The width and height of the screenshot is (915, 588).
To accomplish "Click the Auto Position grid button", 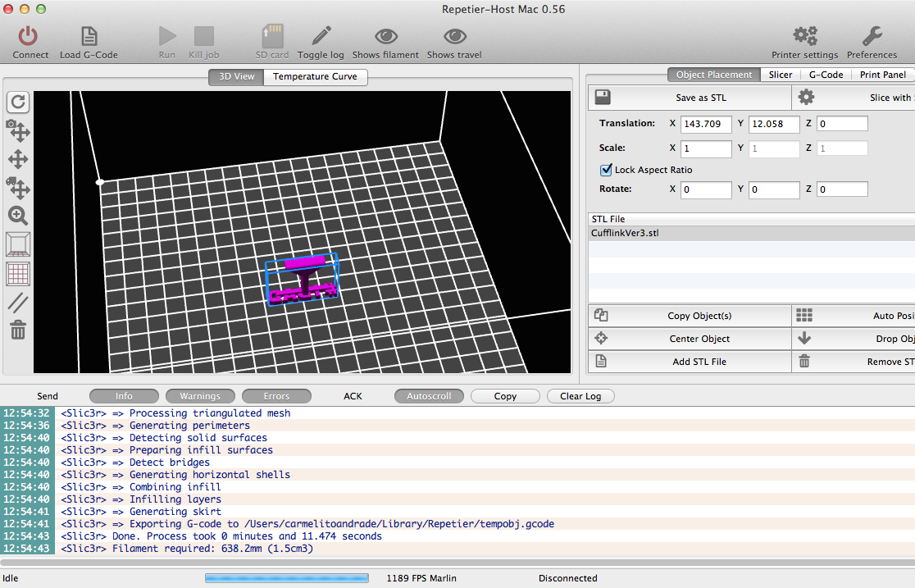I will tap(854, 316).
